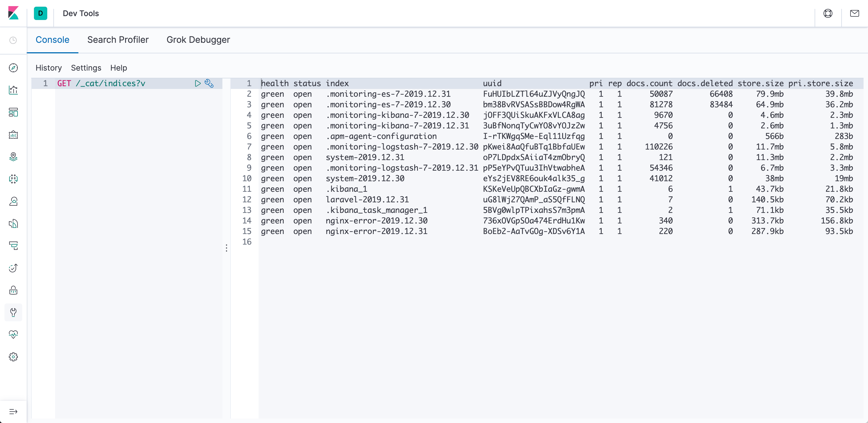Select Dev Tools wrench icon
The height and width of the screenshot is (423, 868).
tap(13, 312)
